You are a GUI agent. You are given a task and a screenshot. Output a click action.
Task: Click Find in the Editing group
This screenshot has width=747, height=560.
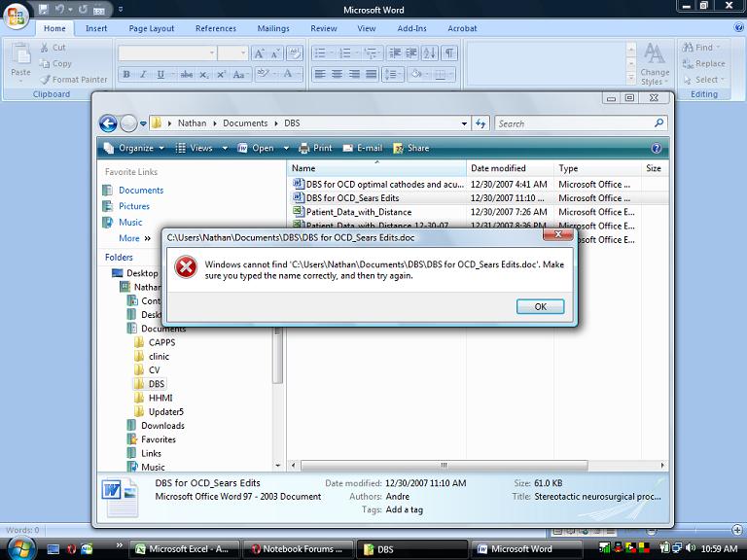[700, 47]
